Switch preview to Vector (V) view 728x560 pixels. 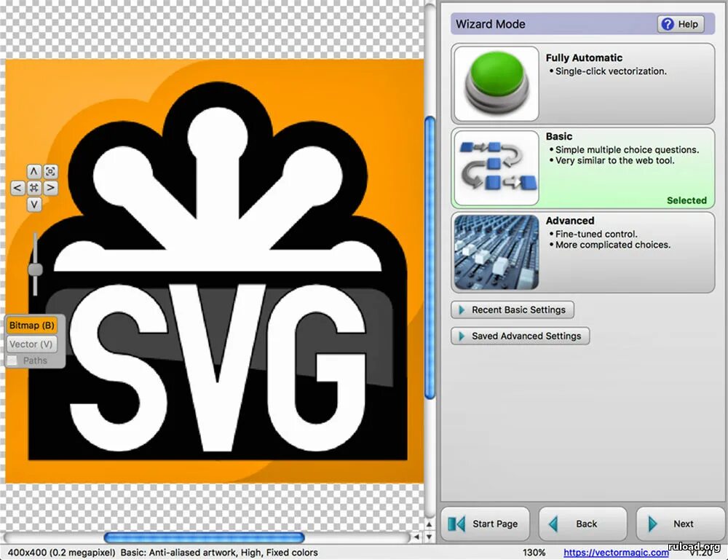coord(31,344)
